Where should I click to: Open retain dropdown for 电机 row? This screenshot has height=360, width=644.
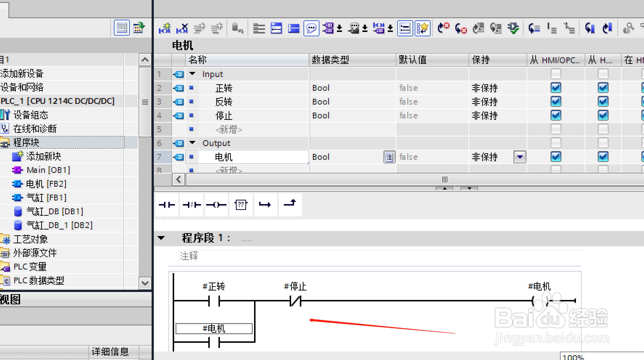[520, 157]
